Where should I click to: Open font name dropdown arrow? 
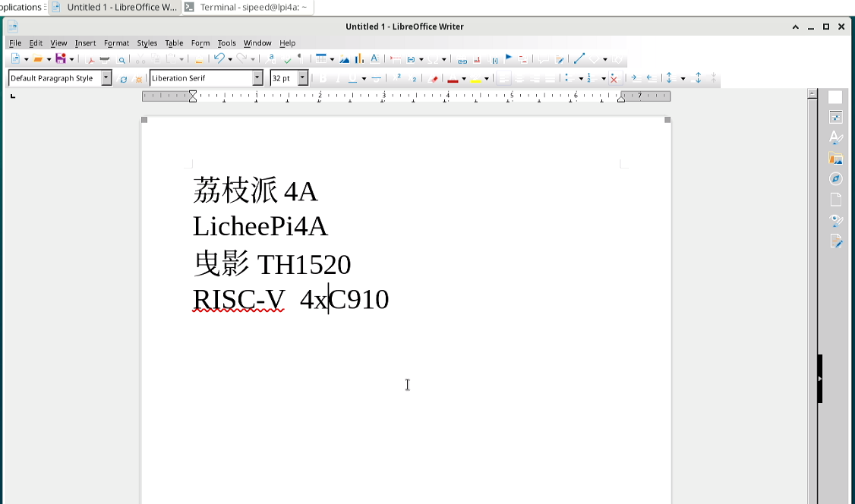coord(257,78)
